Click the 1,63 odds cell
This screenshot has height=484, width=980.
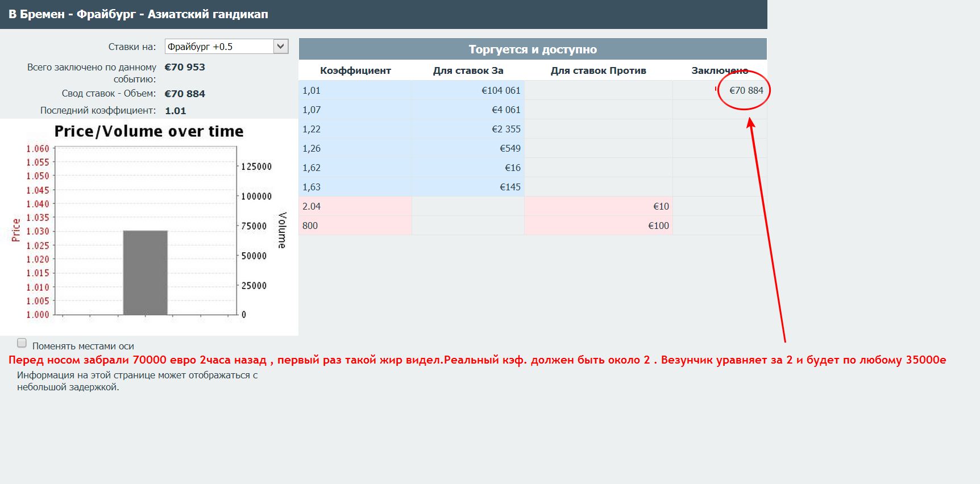point(355,187)
